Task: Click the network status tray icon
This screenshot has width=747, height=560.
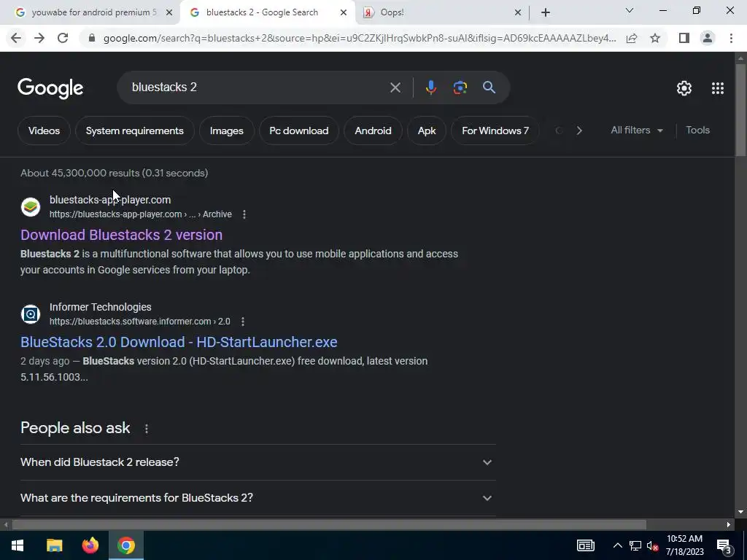Action: (635, 545)
